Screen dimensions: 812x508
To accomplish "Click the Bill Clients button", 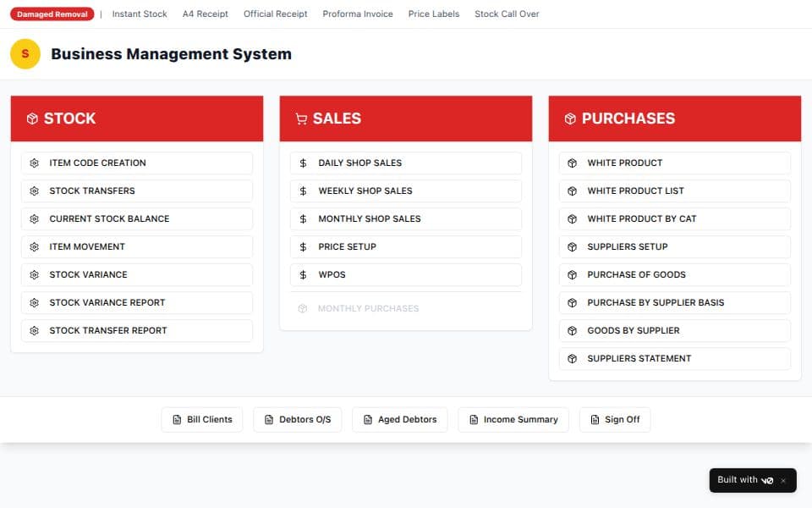I will click(x=201, y=419).
